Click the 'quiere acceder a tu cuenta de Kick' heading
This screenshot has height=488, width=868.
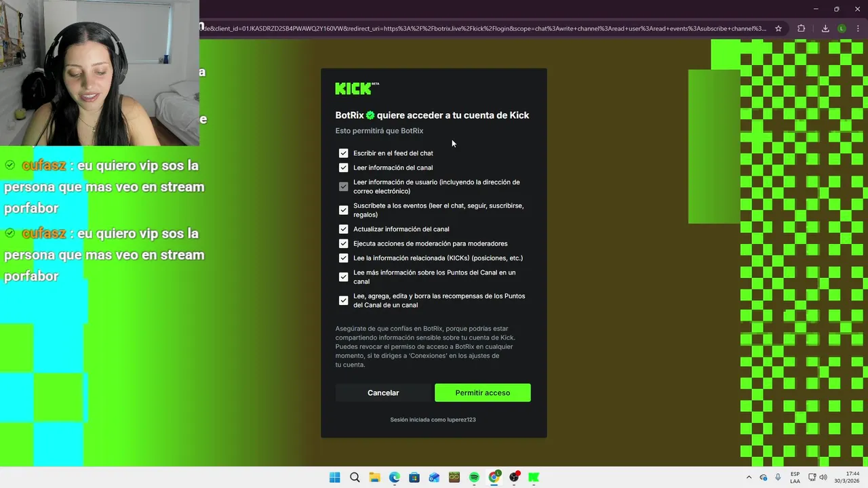[x=453, y=115]
